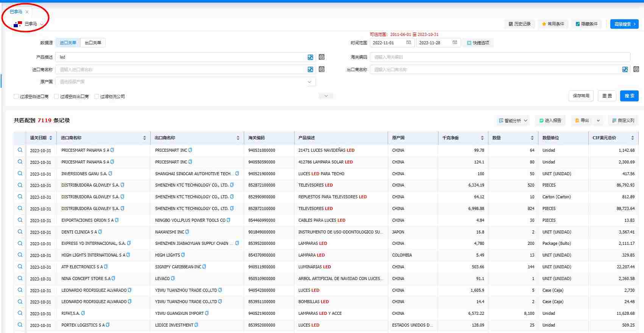
Task: Click 重置 reset button
Action: (x=607, y=96)
